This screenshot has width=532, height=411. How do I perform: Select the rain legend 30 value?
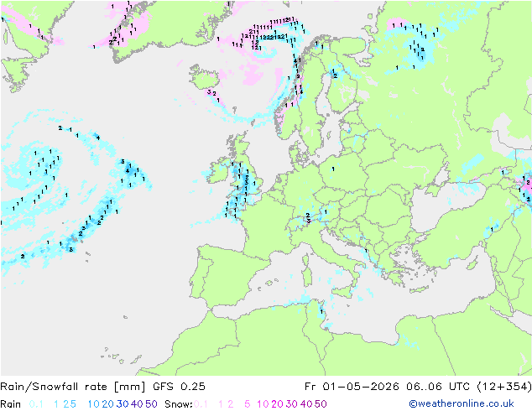[123, 404]
